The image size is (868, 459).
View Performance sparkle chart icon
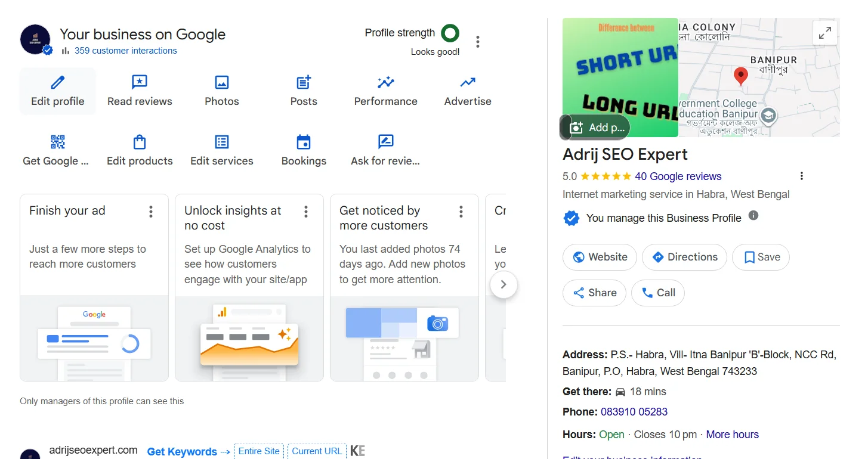click(386, 82)
